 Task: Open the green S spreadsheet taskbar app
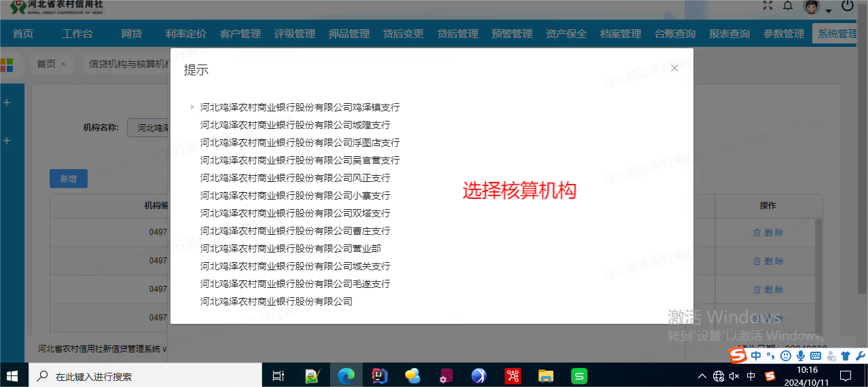click(x=579, y=375)
